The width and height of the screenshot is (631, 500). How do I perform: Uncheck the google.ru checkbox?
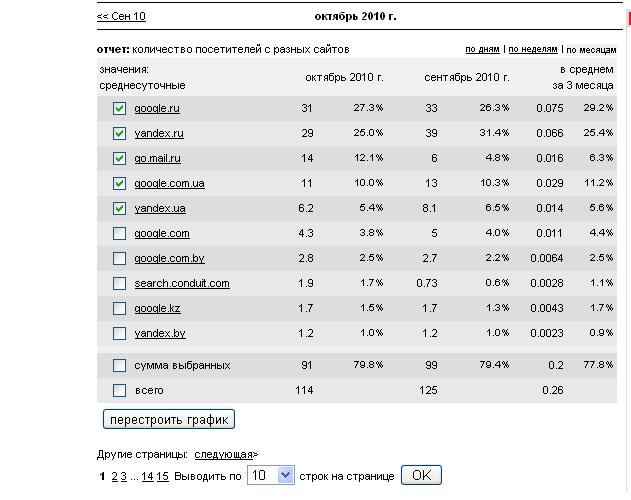click(x=120, y=108)
